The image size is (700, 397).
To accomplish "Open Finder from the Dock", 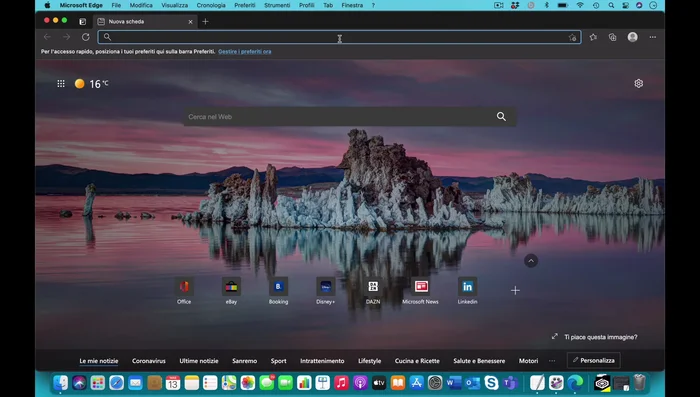I will pyautogui.click(x=61, y=383).
